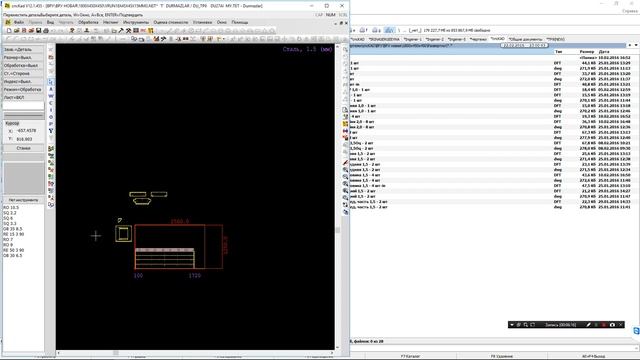Toggle the Обработка=Выкл. button
This screenshot has height=360, width=640.
click(23, 65)
